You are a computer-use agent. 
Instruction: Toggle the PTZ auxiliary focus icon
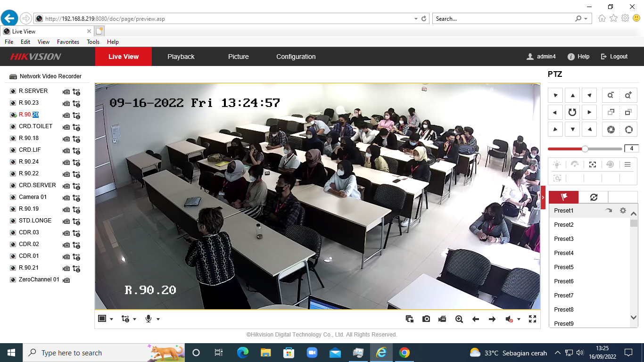(x=593, y=165)
